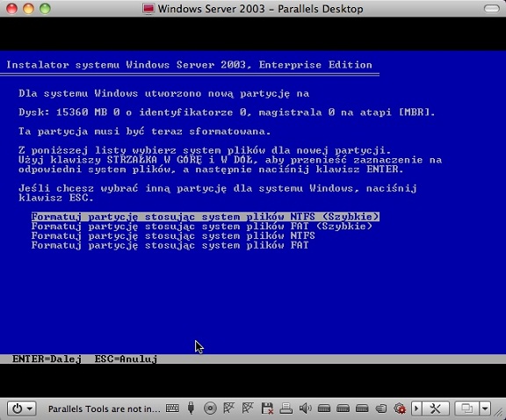Click the shared folders icon
This screenshot has height=420, width=506.
[381, 409]
